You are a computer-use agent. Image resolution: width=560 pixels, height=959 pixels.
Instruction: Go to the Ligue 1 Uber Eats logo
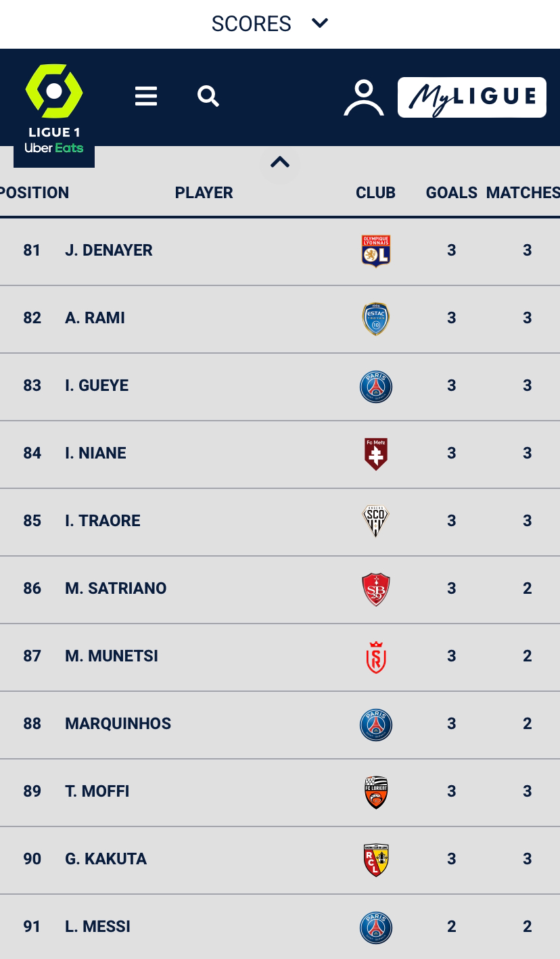54,109
